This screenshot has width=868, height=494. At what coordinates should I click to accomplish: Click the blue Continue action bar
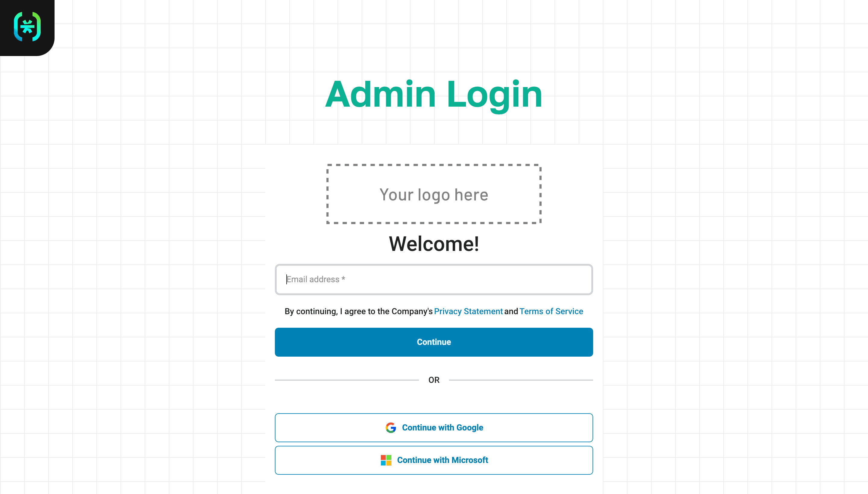pos(434,342)
